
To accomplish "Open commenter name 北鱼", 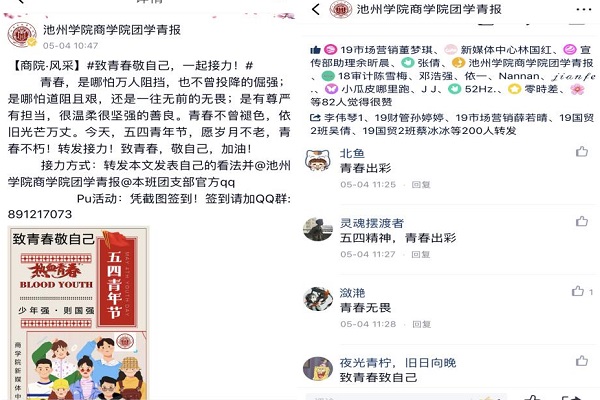I will point(352,153).
